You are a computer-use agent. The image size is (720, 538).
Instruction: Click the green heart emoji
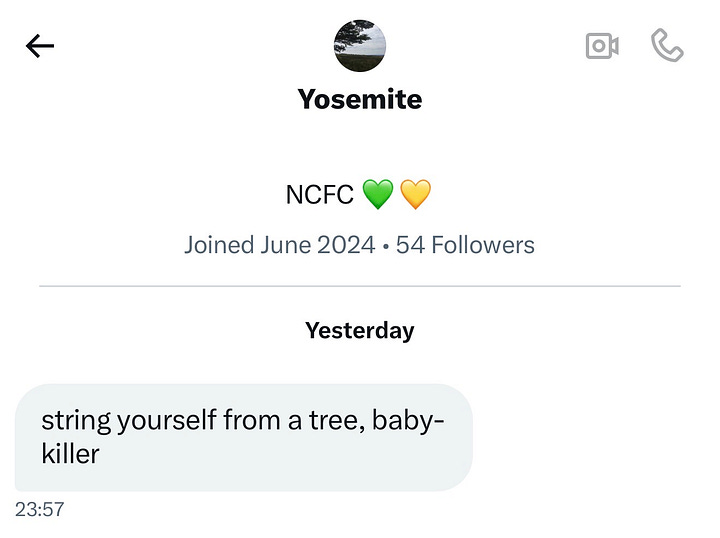(x=377, y=194)
